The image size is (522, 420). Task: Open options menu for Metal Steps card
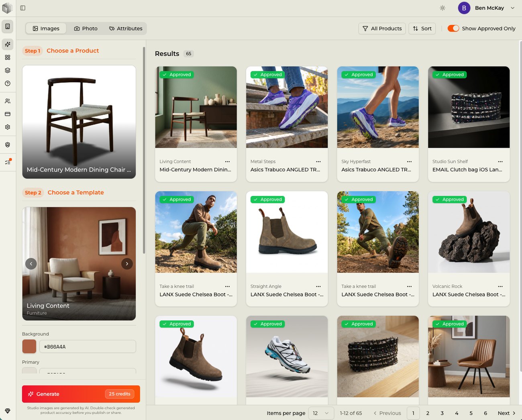[x=318, y=161]
